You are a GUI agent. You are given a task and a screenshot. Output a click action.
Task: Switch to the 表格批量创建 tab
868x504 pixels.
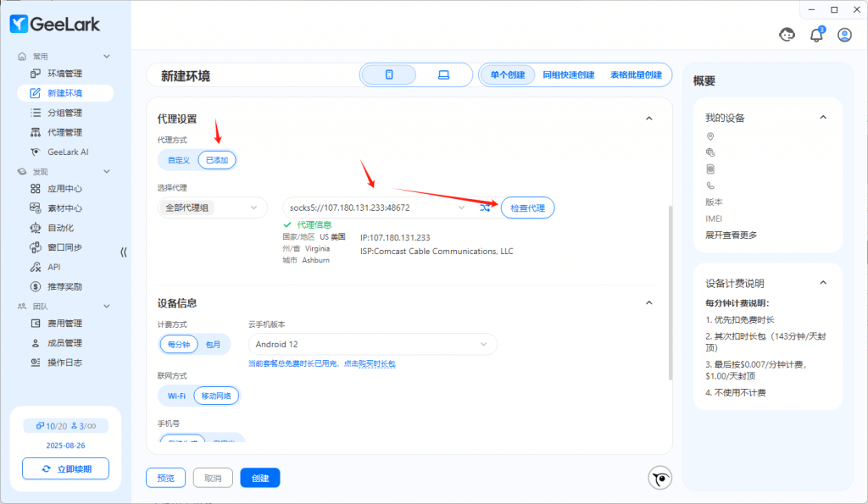point(636,75)
